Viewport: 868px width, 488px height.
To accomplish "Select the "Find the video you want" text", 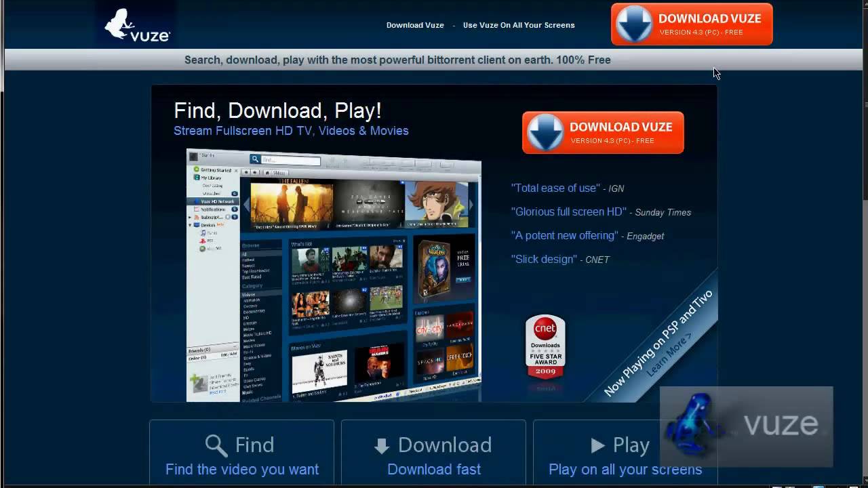I will click(242, 469).
